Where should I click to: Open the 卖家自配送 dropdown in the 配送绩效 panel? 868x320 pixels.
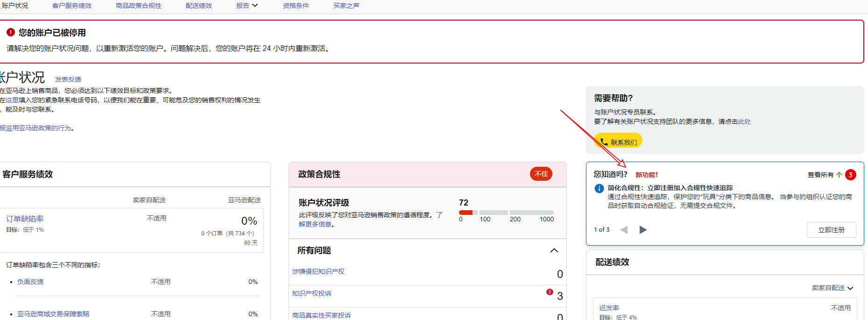tap(833, 288)
